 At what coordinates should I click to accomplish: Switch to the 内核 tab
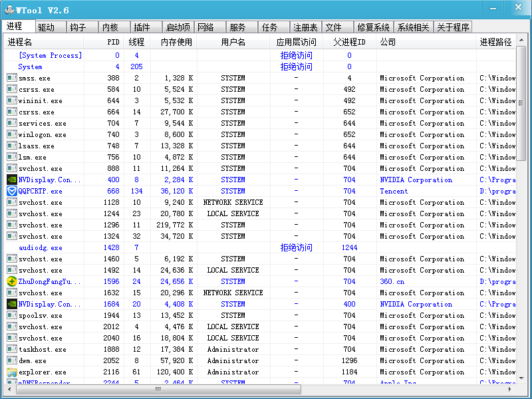coord(114,27)
